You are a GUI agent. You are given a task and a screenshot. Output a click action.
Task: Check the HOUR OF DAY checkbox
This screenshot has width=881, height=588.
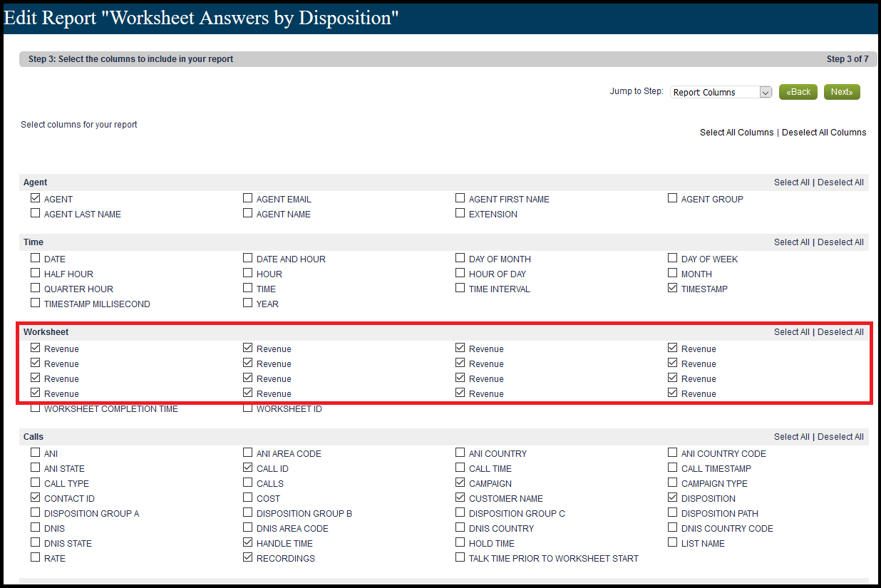pos(460,273)
